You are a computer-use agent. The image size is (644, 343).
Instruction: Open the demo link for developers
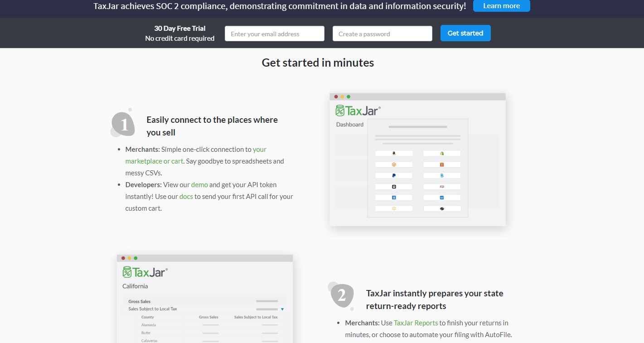click(x=199, y=184)
